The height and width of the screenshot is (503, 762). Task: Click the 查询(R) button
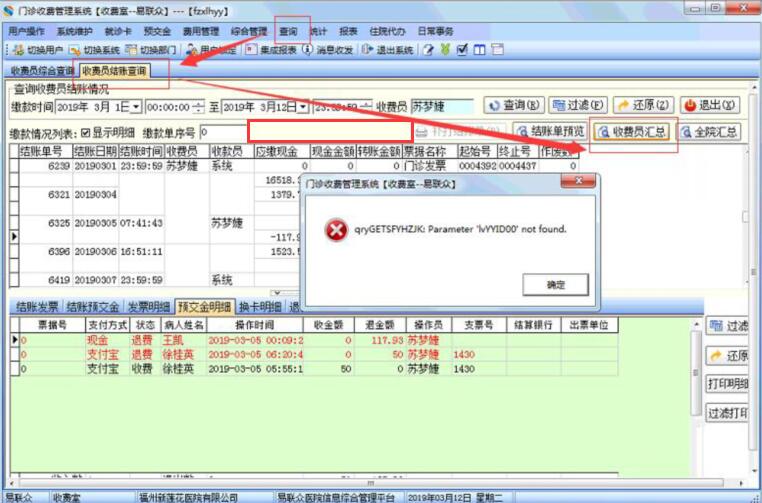[x=513, y=105]
